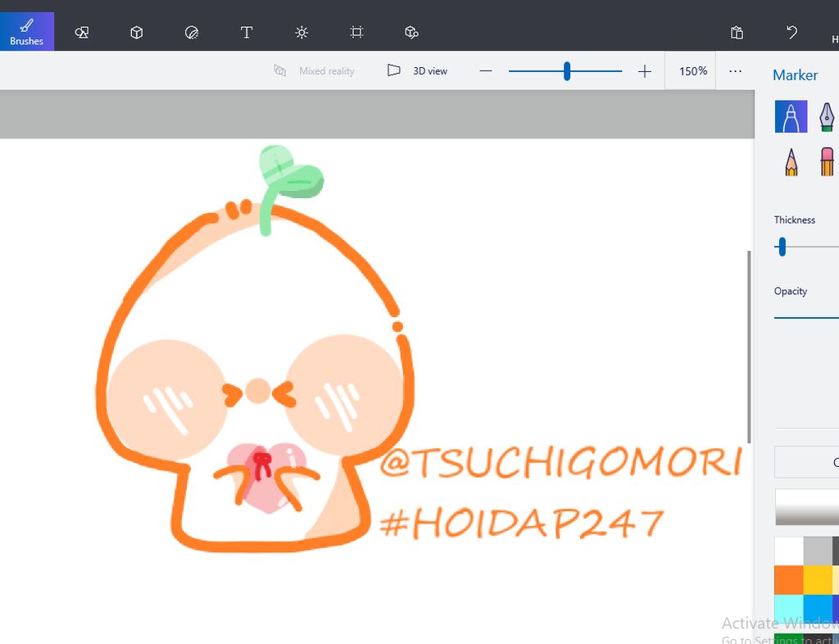Image resolution: width=839 pixels, height=644 pixels.
Task: Select the Eraser tool
Action: [x=827, y=162]
